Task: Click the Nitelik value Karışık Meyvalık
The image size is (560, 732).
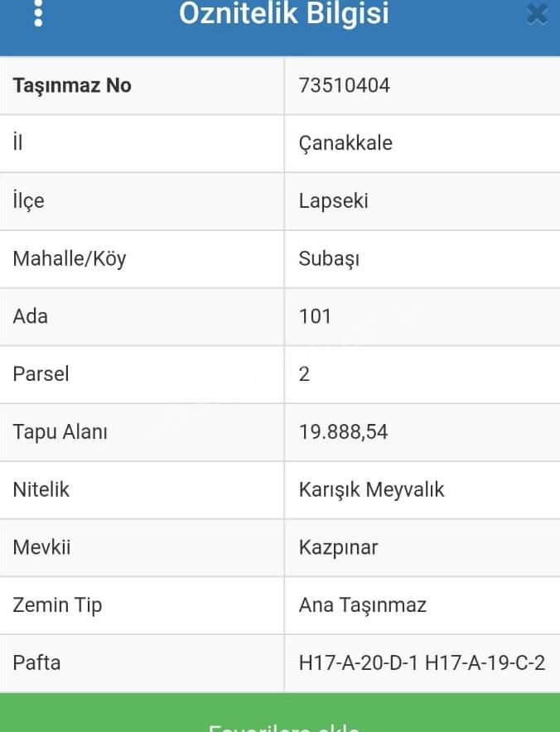Action: (371, 489)
